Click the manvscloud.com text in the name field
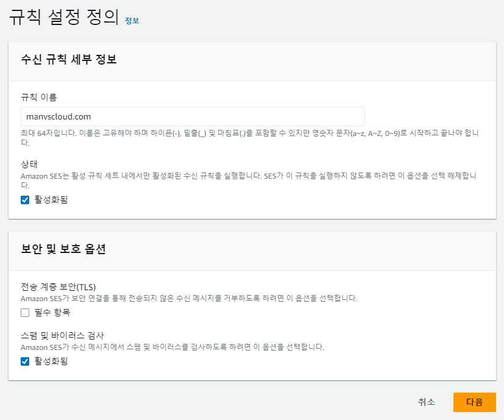This screenshot has width=504, height=420. tap(59, 116)
